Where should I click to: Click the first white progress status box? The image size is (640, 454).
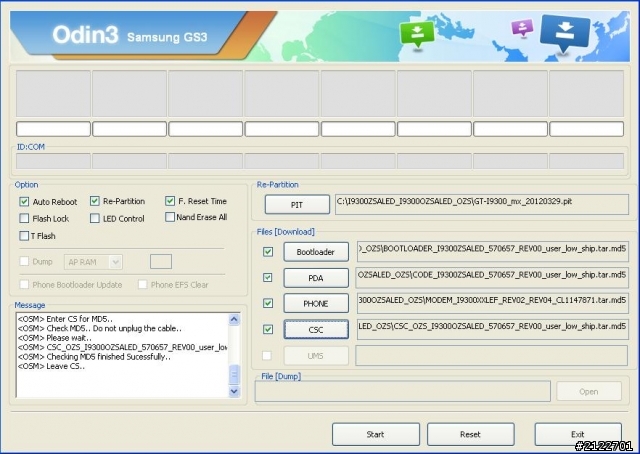53,129
